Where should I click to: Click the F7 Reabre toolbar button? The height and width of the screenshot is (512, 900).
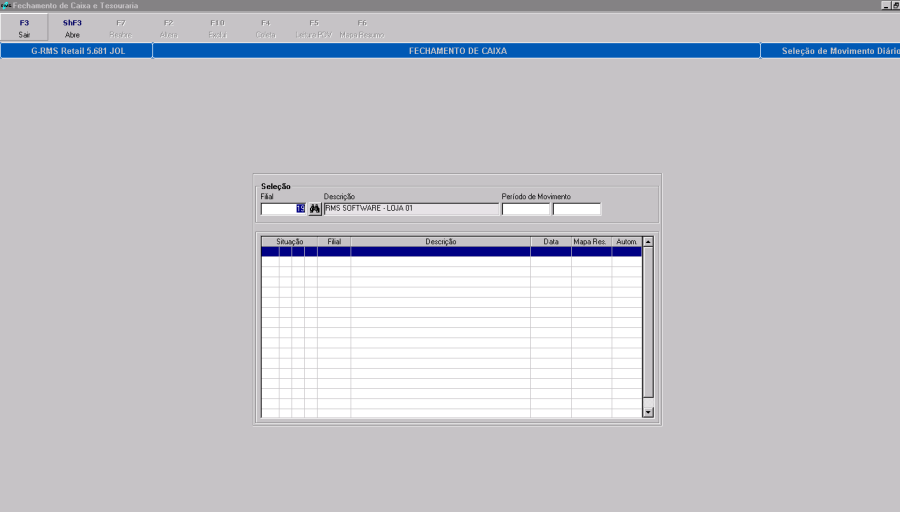pyautogui.click(x=121, y=28)
